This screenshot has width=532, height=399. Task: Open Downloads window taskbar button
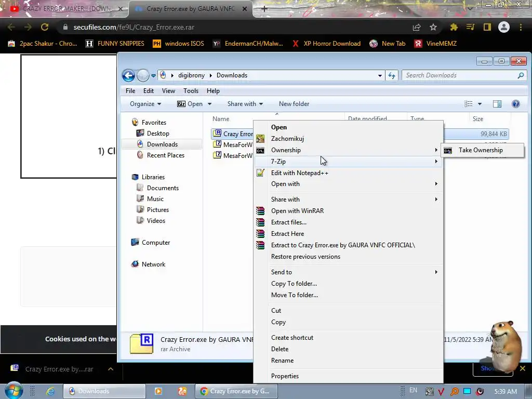[104, 391]
